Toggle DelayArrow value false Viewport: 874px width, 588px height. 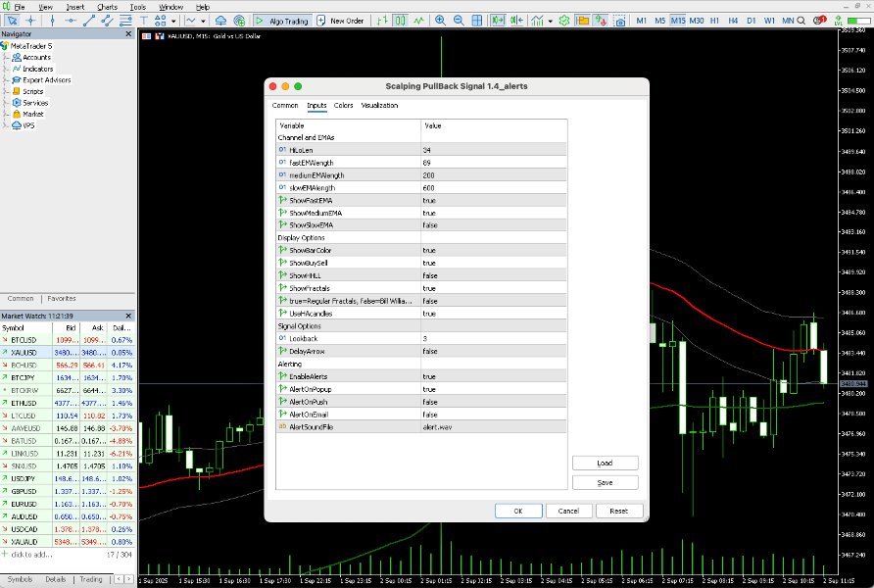494,351
